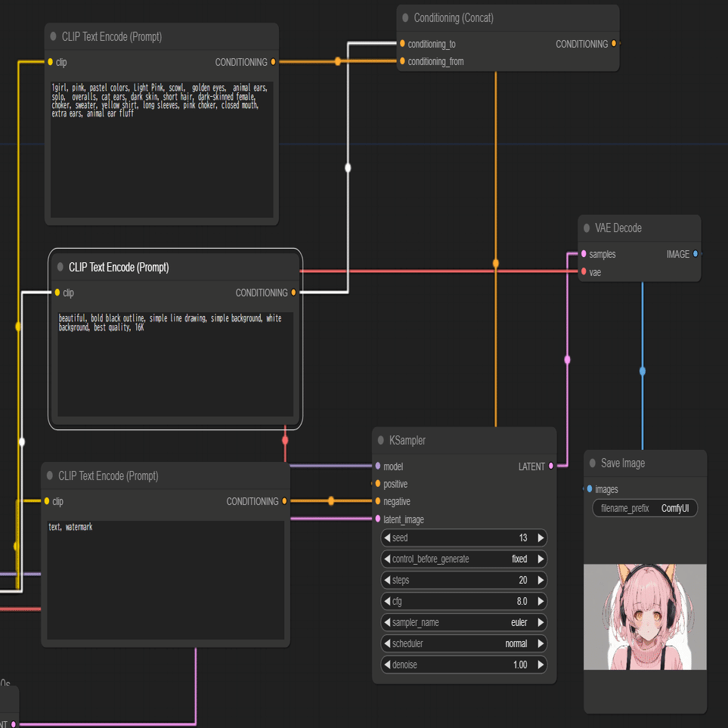The image size is (728, 728).
Task: Click the 'text, watermark' negative prompt box
Action: (166, 580)
